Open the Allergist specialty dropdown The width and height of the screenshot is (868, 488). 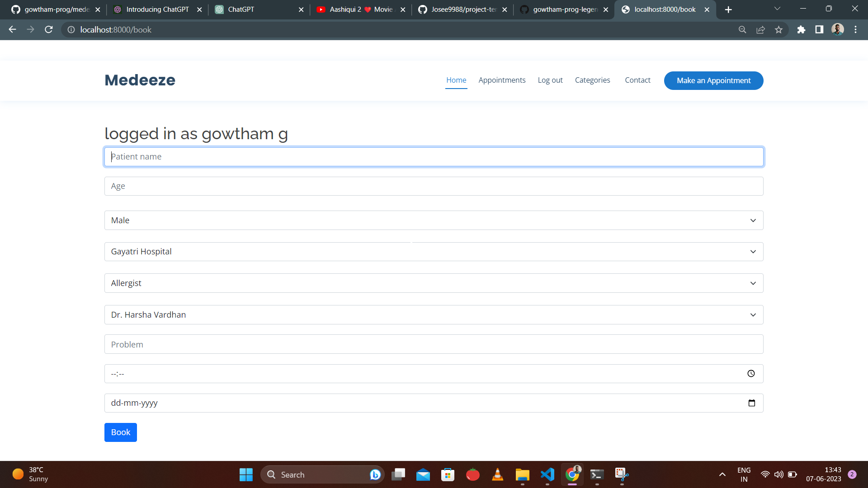434,283
